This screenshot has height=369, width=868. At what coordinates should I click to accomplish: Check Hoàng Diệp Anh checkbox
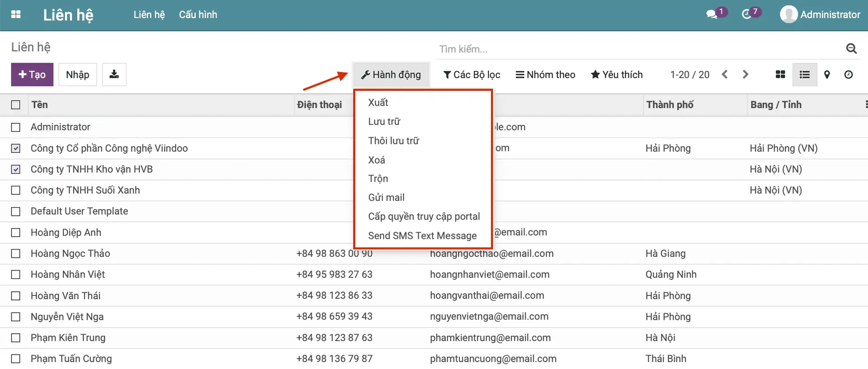click(x=16, y=233)
